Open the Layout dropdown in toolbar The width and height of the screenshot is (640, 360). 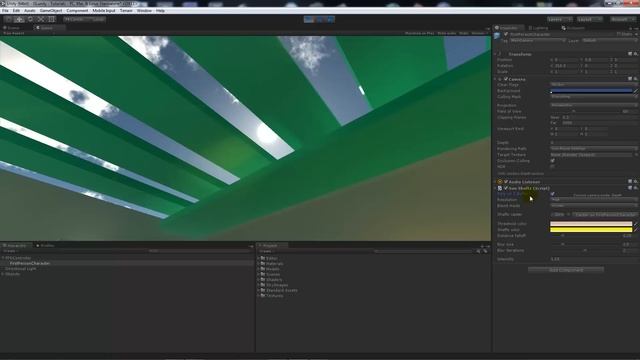590,19
